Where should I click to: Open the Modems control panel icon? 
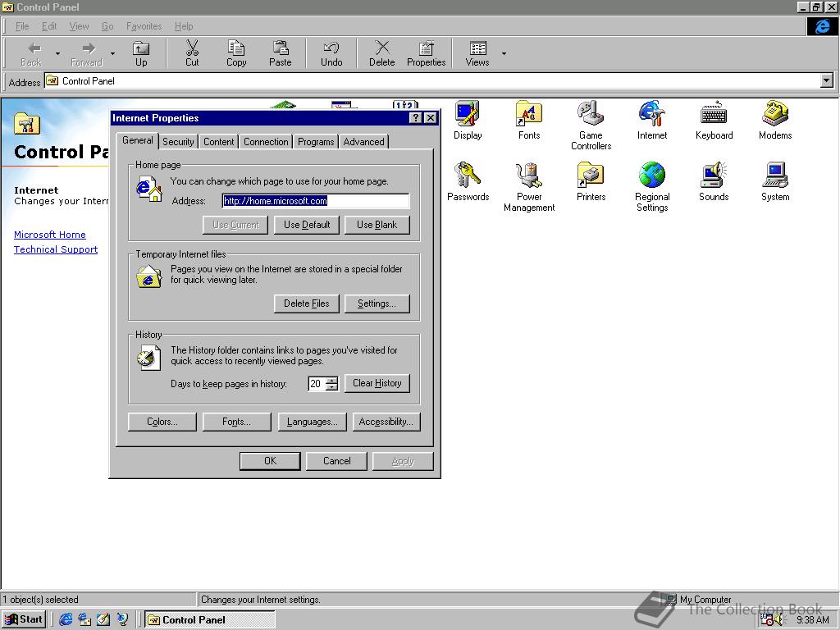(775, 121)
